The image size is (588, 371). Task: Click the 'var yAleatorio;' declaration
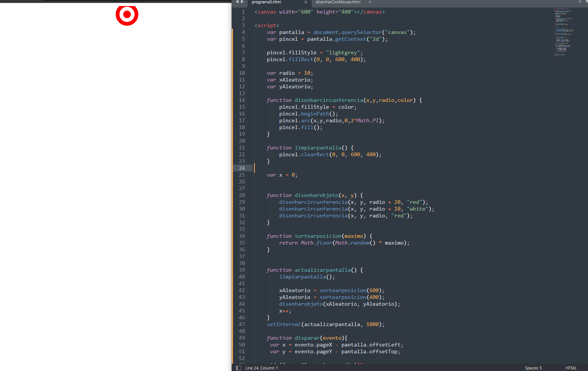coord(290,86)
